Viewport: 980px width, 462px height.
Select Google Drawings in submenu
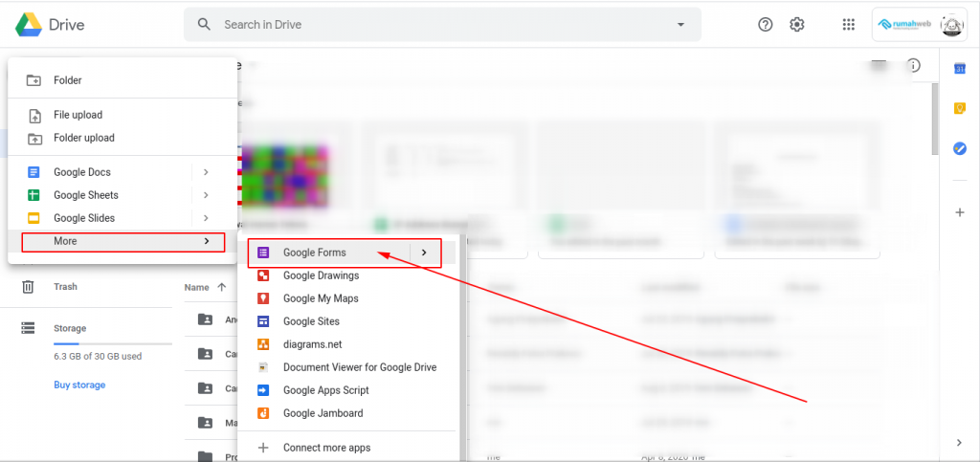pos(346,275)
